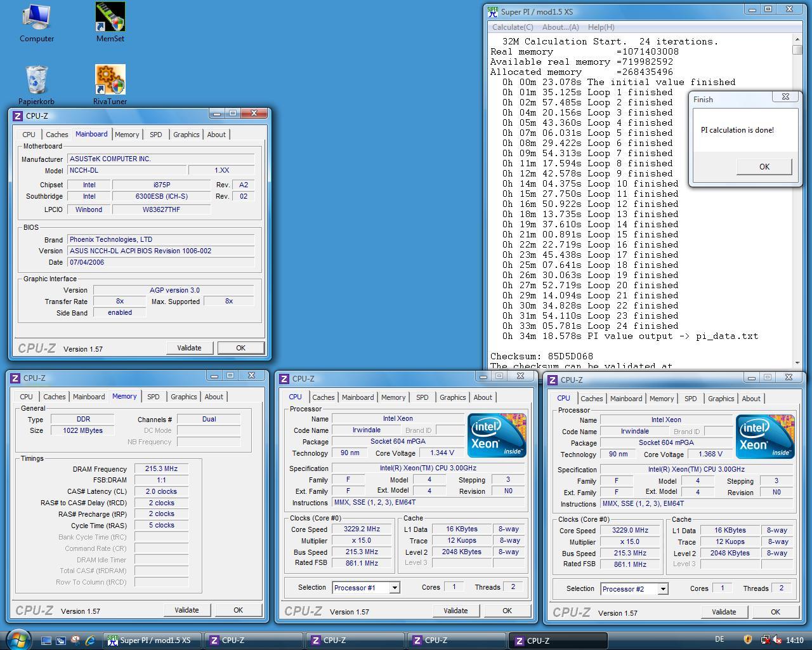812x650 pixels.
Task: Launch the RivaTuner desktop shortcut
Action: [x=110, y=85]
